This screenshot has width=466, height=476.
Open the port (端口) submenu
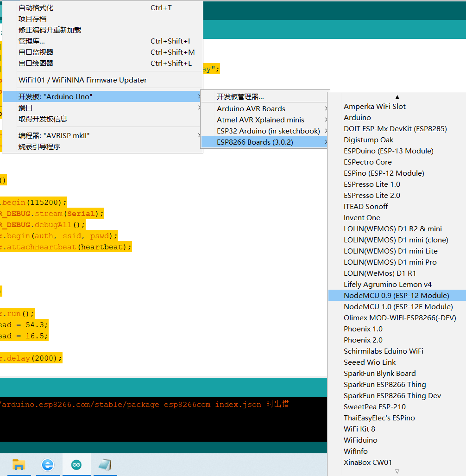102,108
